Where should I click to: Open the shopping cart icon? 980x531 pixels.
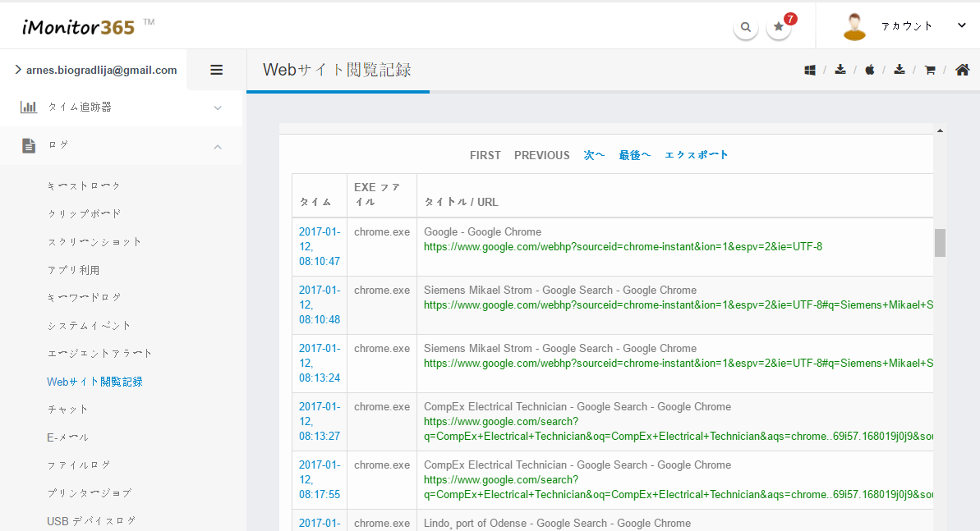[930, 70]
